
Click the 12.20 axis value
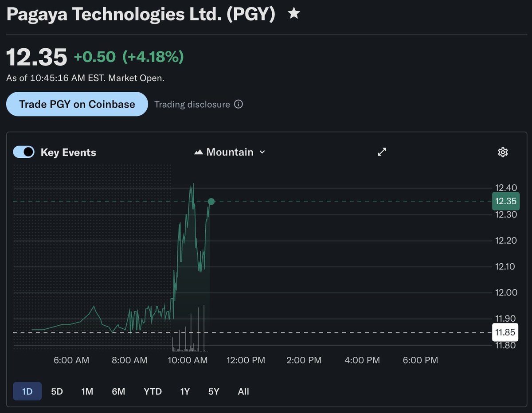[506, 241]
